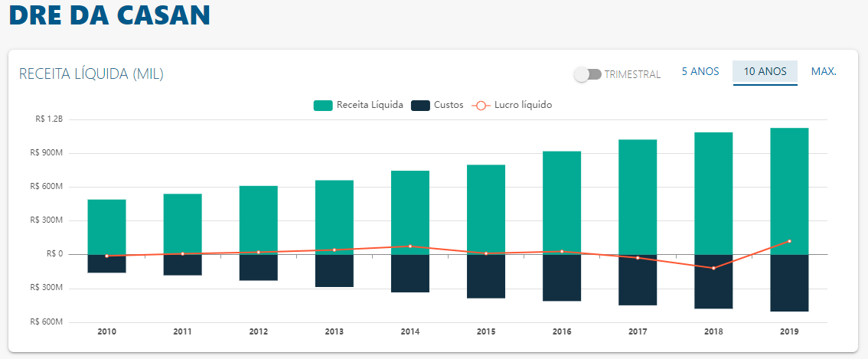Select the 10 ANOS range tab
Viewport: 868px width, 359px height.
[x=765, y=72]
